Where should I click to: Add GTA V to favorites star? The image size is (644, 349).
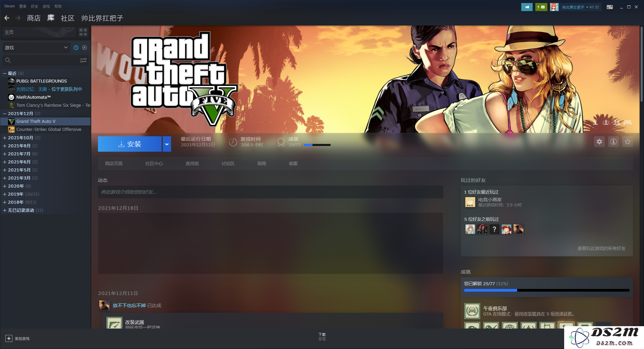click(628, 142)
